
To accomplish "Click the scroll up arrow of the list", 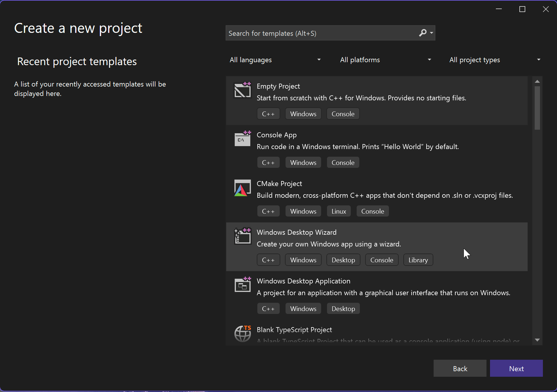I will [537, 81].
